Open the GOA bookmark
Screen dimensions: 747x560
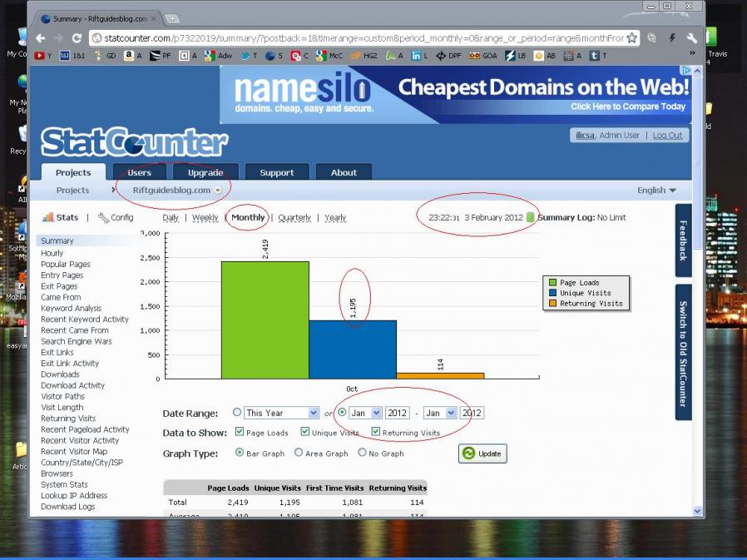click(x=483, y=56)
